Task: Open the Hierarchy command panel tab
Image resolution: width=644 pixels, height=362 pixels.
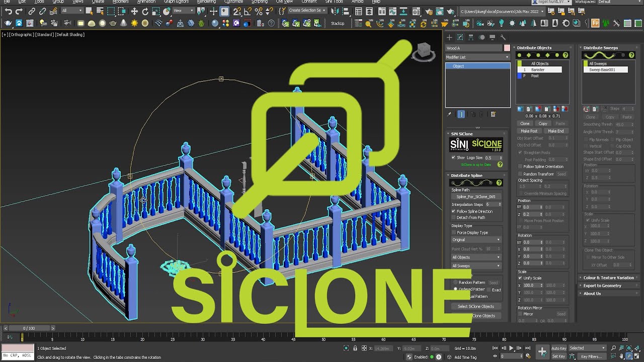Action: pyautogui.click(x=471, y=37)
